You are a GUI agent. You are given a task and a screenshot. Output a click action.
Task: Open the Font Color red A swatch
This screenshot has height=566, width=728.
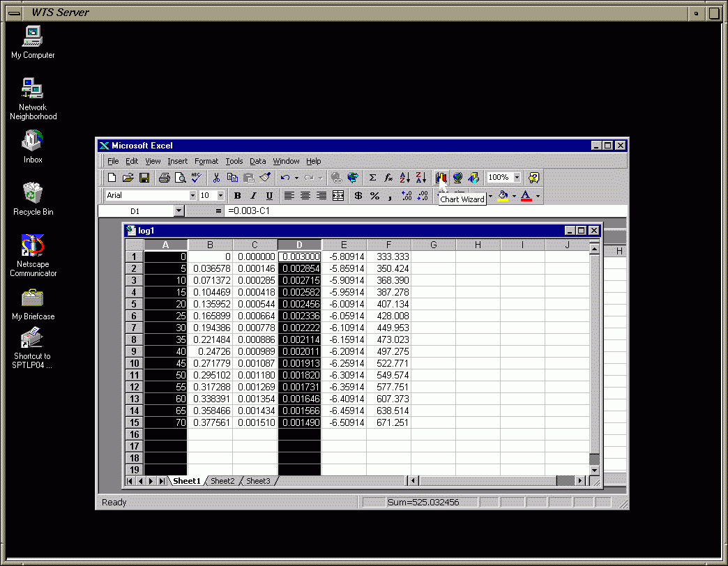(x=526, y=196)
